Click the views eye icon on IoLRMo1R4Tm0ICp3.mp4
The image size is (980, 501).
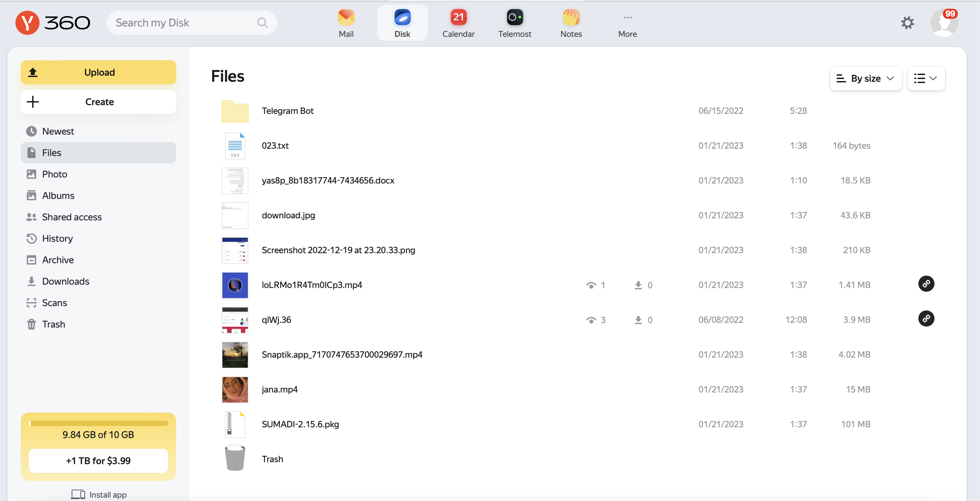click(x=591, y=285)
